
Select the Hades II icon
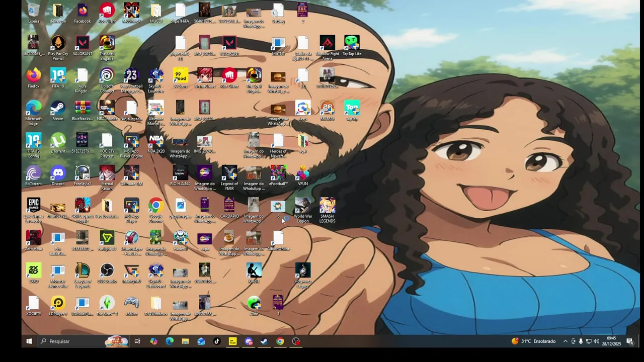coord(180,241)
